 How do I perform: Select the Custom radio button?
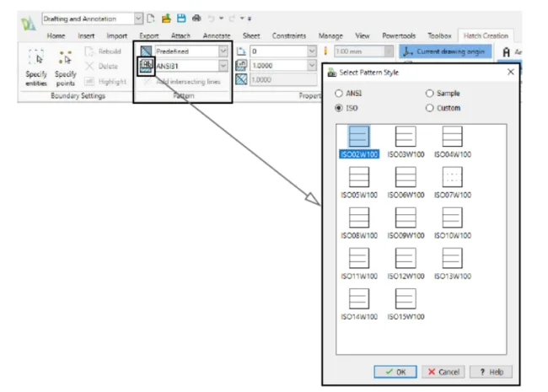(x=430, y=108)
